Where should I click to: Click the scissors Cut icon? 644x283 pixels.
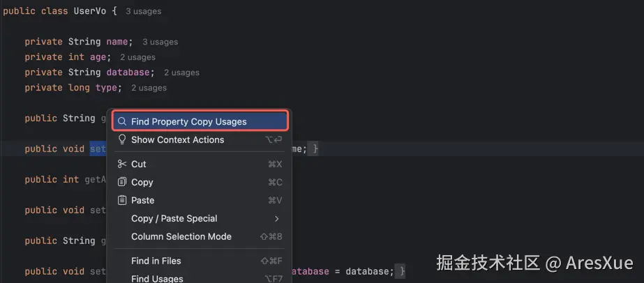pos(122,164)
